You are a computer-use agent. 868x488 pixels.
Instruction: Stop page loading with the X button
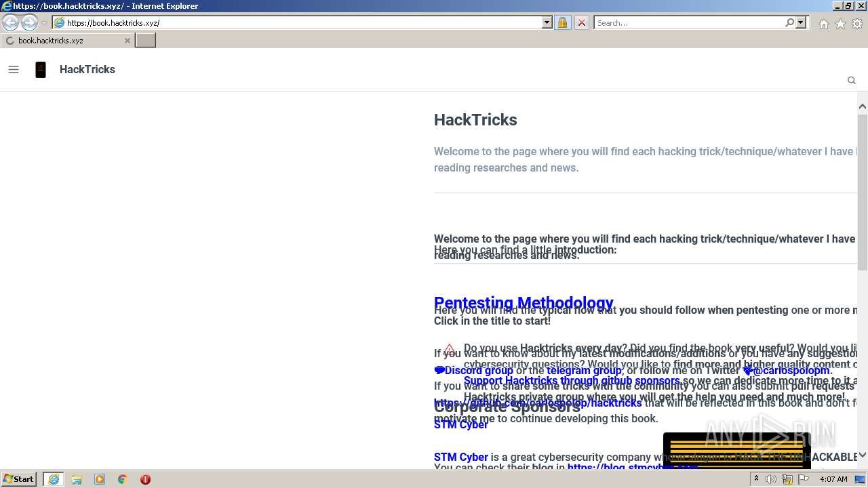point(581,22)
